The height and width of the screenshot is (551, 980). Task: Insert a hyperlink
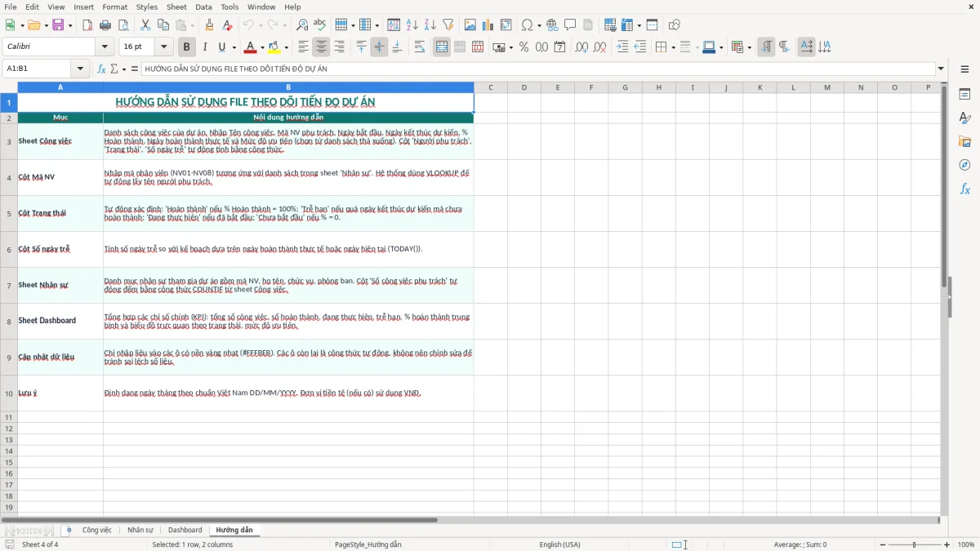pos(552,25)
